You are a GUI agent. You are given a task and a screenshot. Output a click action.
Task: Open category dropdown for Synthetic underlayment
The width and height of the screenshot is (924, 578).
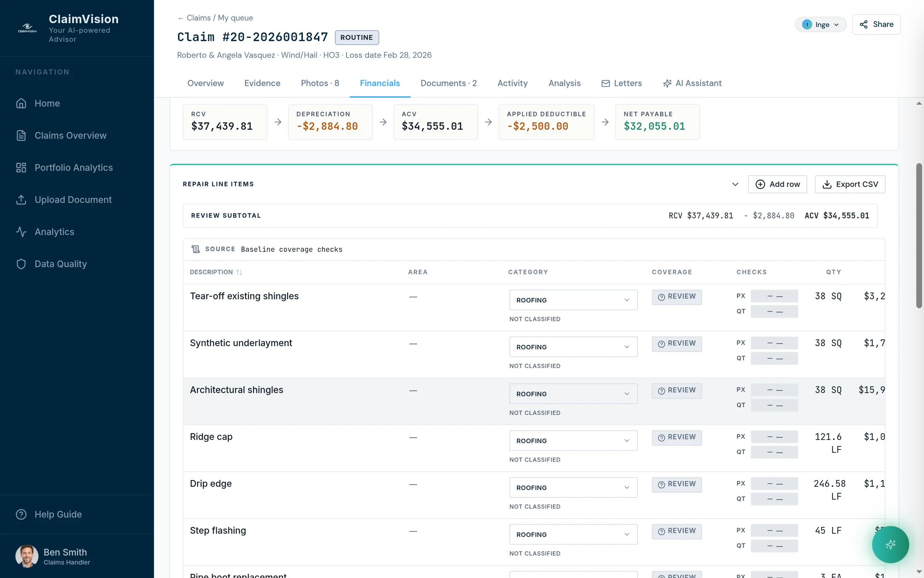coord(573,347)
